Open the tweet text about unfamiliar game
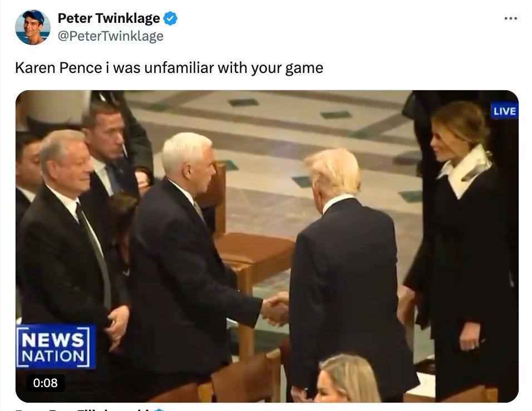The width and height of the screenshot is (532, 411). pyautogui.click(x=169, y=67)
